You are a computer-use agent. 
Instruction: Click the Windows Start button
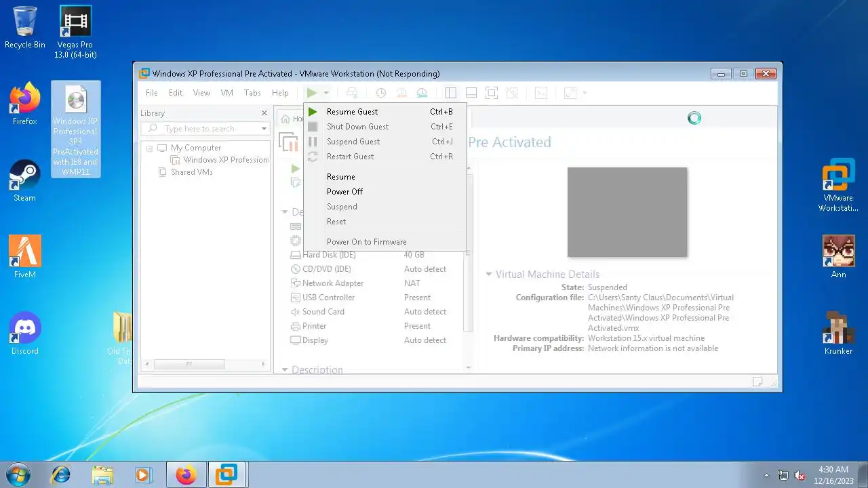pos(18,474)
